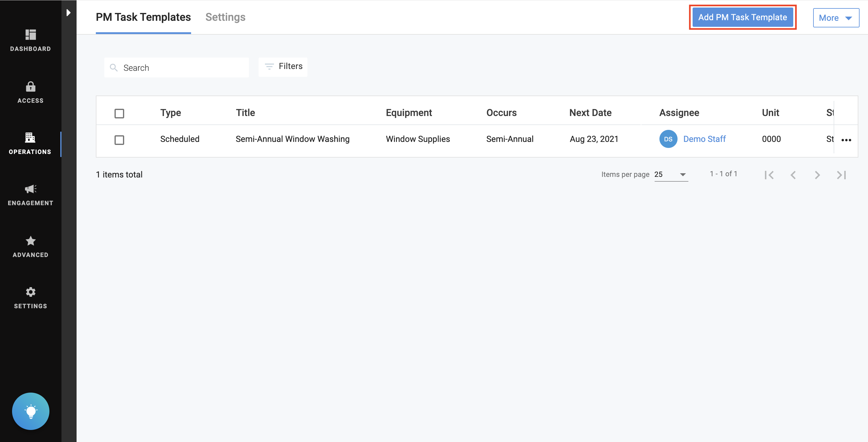Go to last page arrow
This screenshot has width=868, height=442.
coord(841,175)
